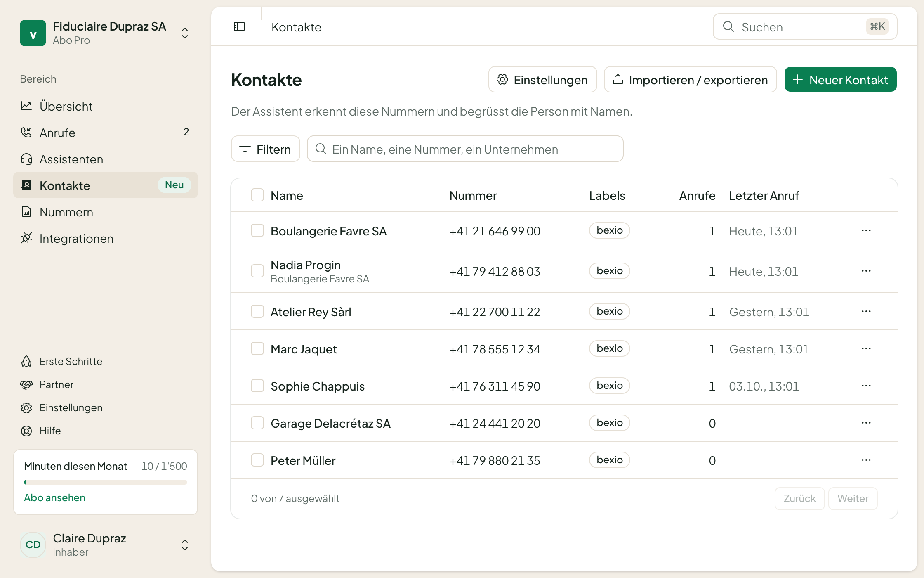Image resolution: width=924 pixels, height=578 pixels.
Task: Sort by the Letzter Anruf column header
Action: click(x=764, y=195)
